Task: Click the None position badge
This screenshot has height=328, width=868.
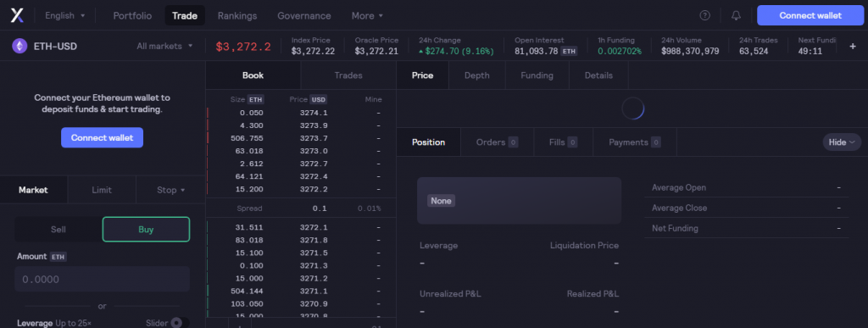Action: tap(441, 201)
